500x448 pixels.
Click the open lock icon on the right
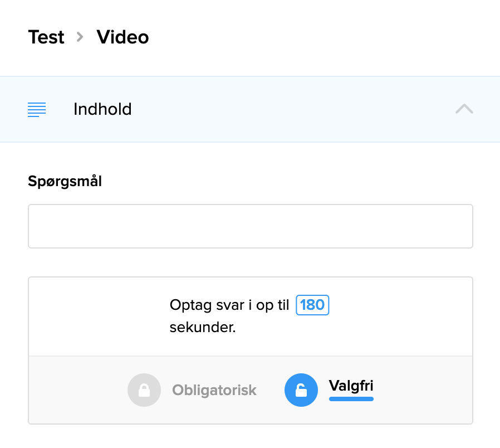(301, 390)
